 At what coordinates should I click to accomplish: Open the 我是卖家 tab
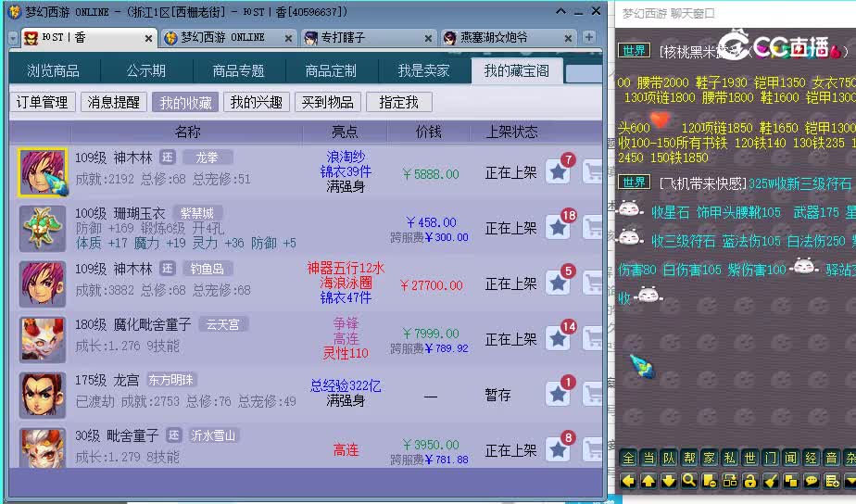(423, 71)
